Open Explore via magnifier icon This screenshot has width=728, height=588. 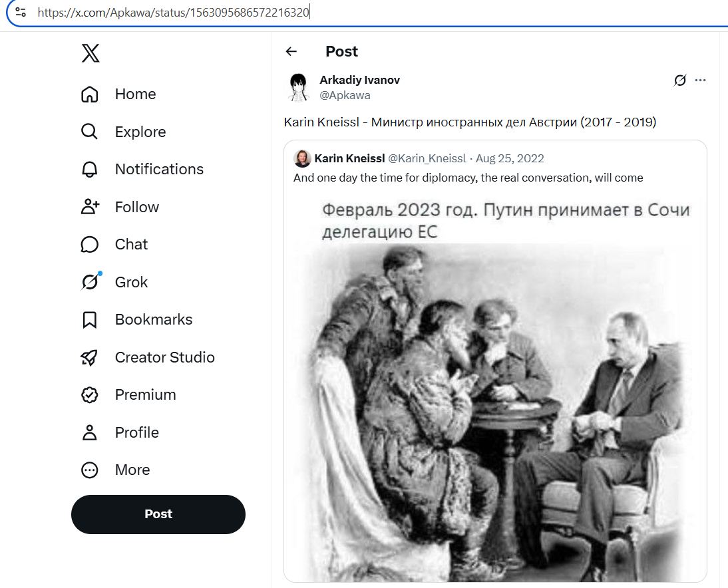tap(90, 132)
